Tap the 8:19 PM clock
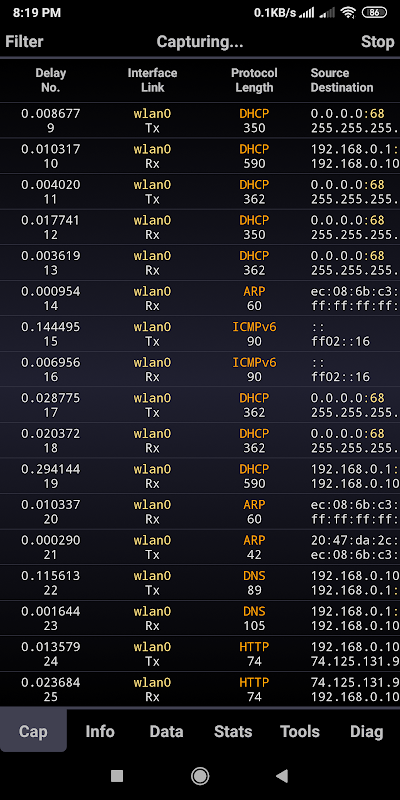 [x=37, y=13]
